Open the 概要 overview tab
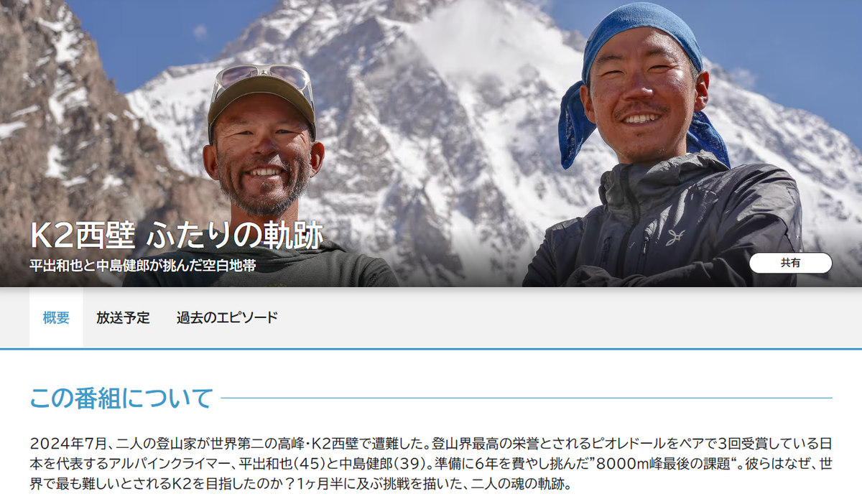Viewport: 862px width, 504px height. (56, 318)
